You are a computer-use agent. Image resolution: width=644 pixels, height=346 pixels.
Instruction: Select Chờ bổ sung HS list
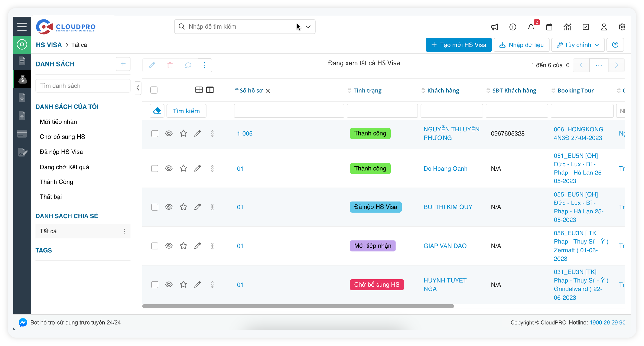(62, 137)
